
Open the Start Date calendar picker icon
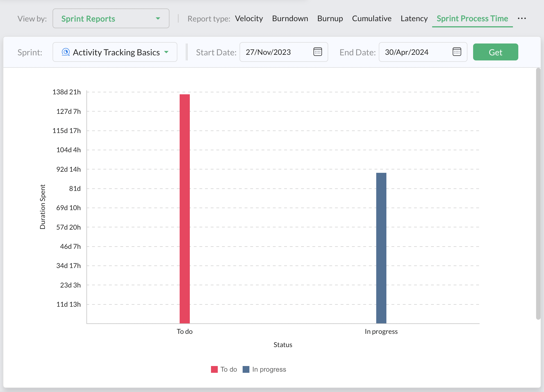pyautogui.click(x=318, y=52)
